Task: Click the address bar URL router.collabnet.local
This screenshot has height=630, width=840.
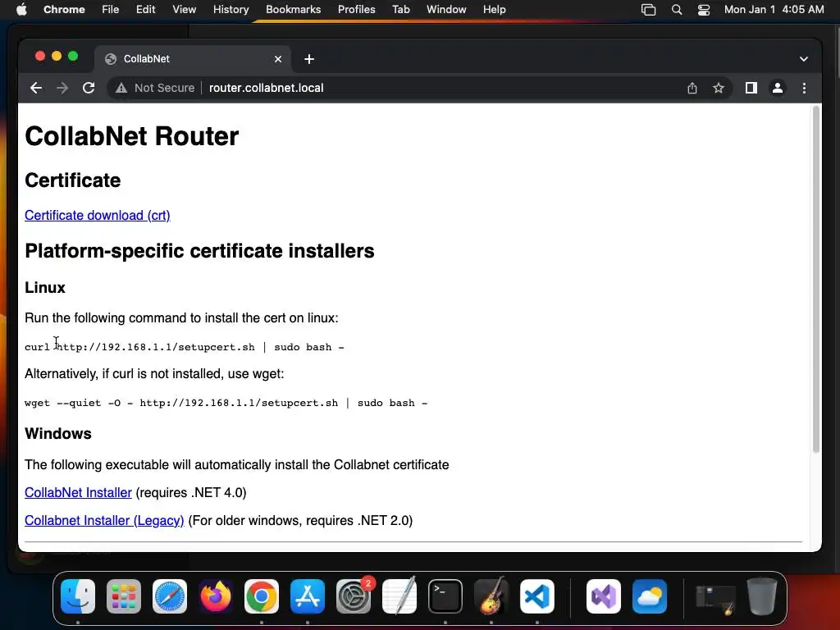Action: (267, 88)
